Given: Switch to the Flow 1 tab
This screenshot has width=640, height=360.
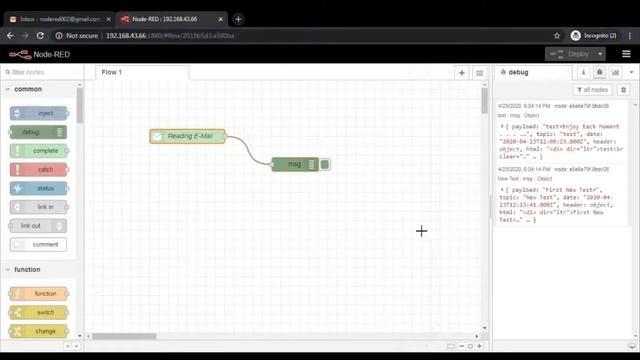Looking at the screenshot, I should (x=142, y=72).
